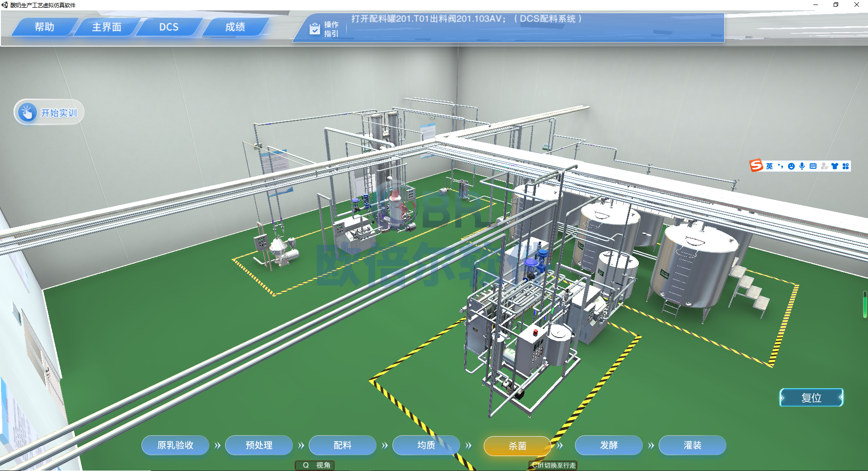Activate the microphone voice input icon

pyautogui.click(x=802, y=166)
